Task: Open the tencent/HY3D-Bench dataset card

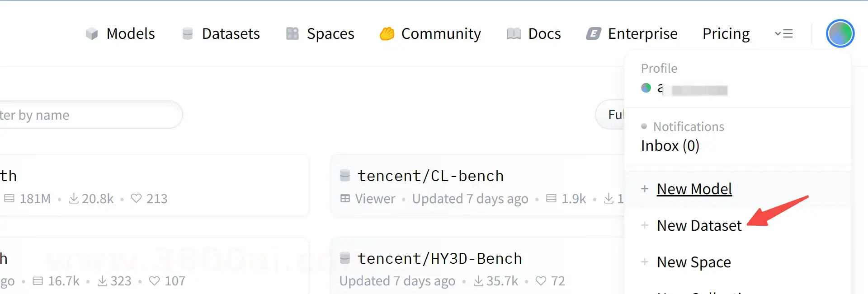Action: (439, 259)
